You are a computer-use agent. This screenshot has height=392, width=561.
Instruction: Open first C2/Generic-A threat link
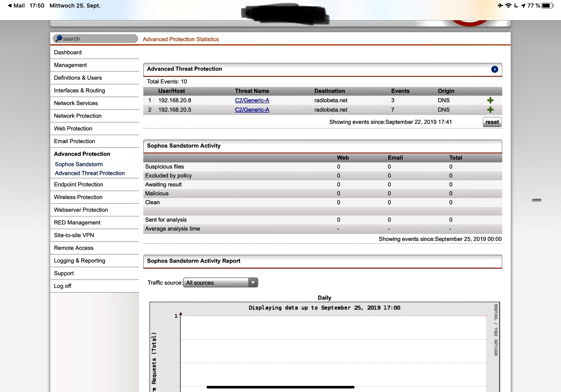(x=252, y=100)
